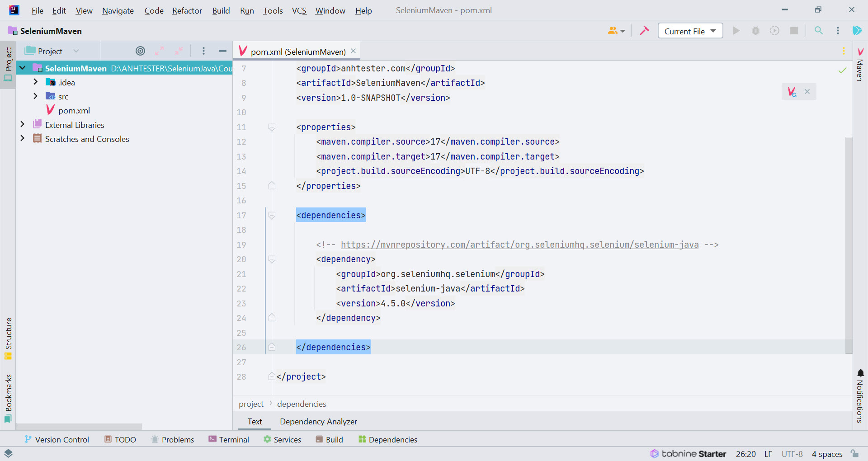The image size is (868, 461).
Task: Open Search Everywhere magnifier
Action: click(819, 31)
